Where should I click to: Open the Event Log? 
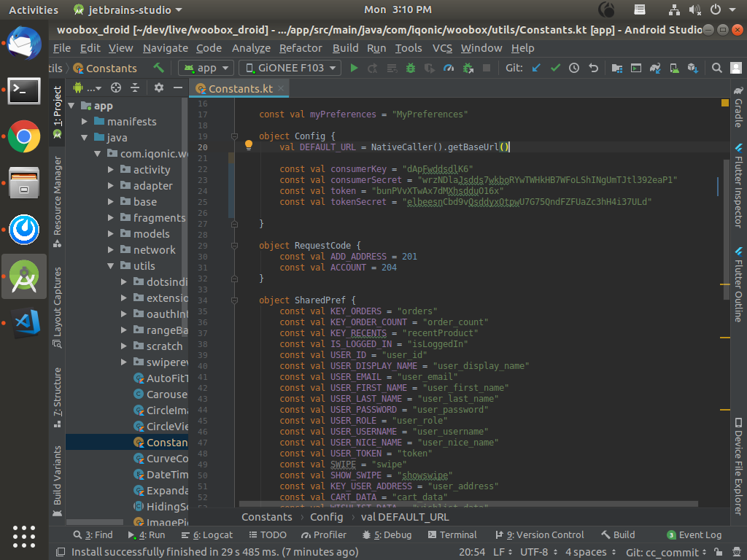click(x=694, y=534)
